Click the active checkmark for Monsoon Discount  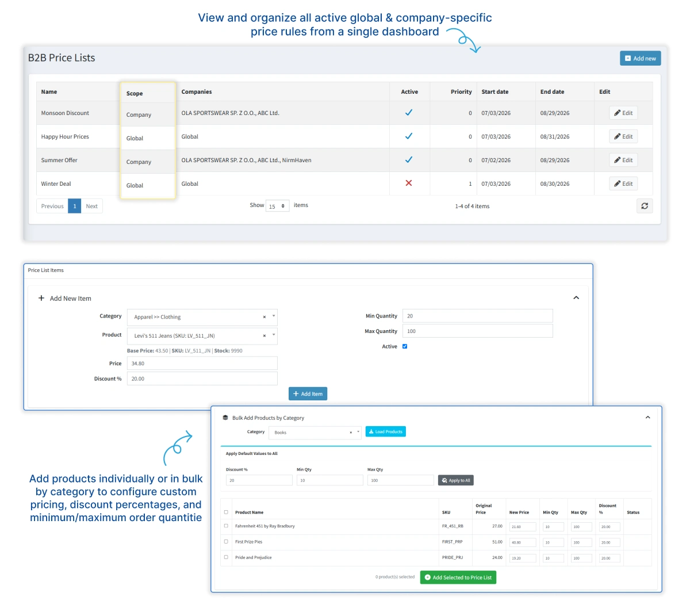click(x=409, y=113)
